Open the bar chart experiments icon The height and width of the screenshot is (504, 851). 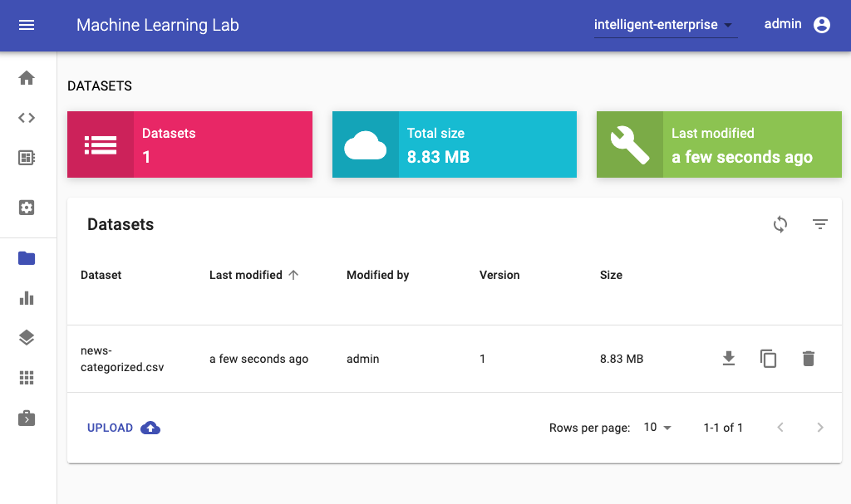pos(27,298)
